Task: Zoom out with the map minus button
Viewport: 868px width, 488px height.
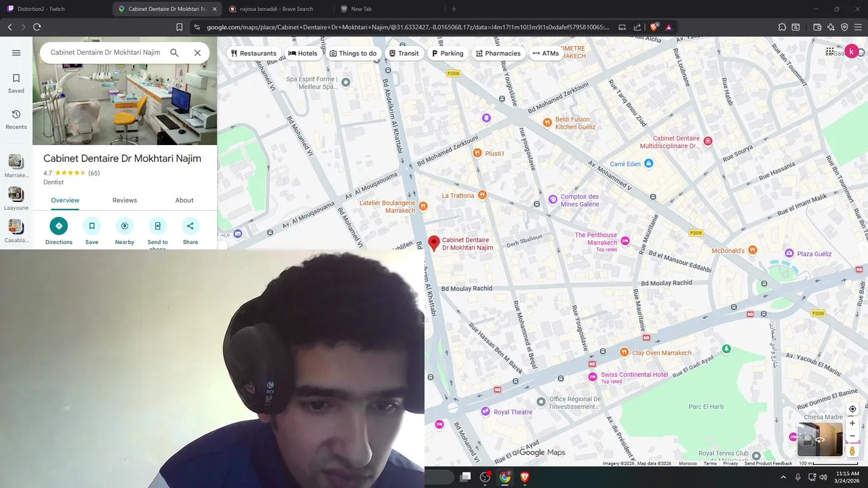Action: tap(852, 436)
